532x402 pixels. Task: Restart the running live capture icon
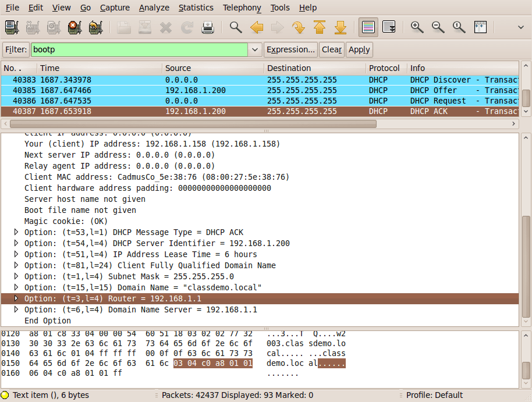click(x=95, y=27)
